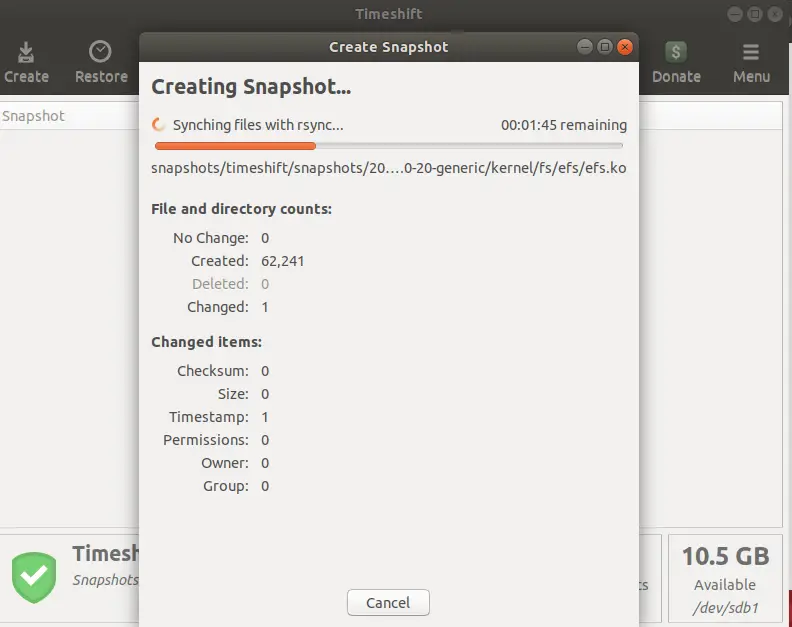The height and width of the screenshot is (627, 792).
Task: Minimize the Timeshift main window
Action: 734,14
